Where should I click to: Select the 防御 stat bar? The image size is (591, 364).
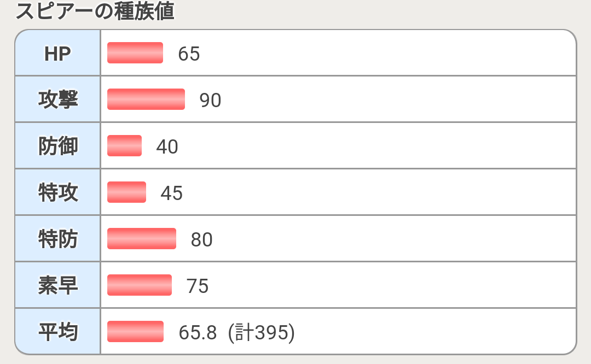coord(124,146)
